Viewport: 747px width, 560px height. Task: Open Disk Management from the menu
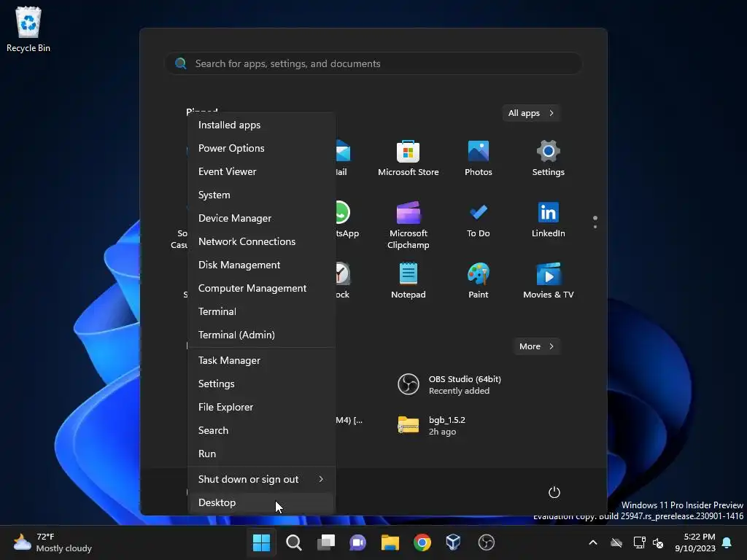(x=262, y=265)
